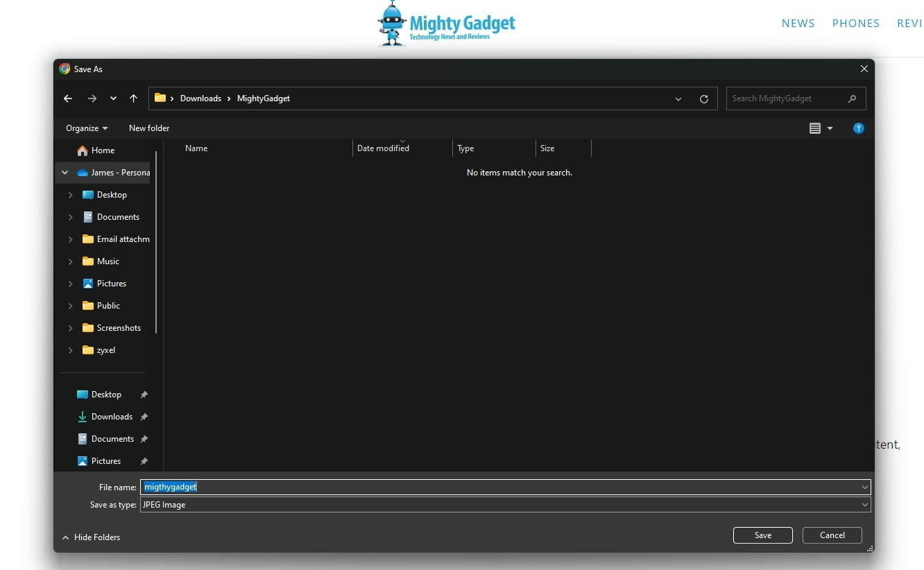Click the Back navigation arrow
Image resolution: width=924 pixels, height=570 pixels.
click(x=68, y=98)
